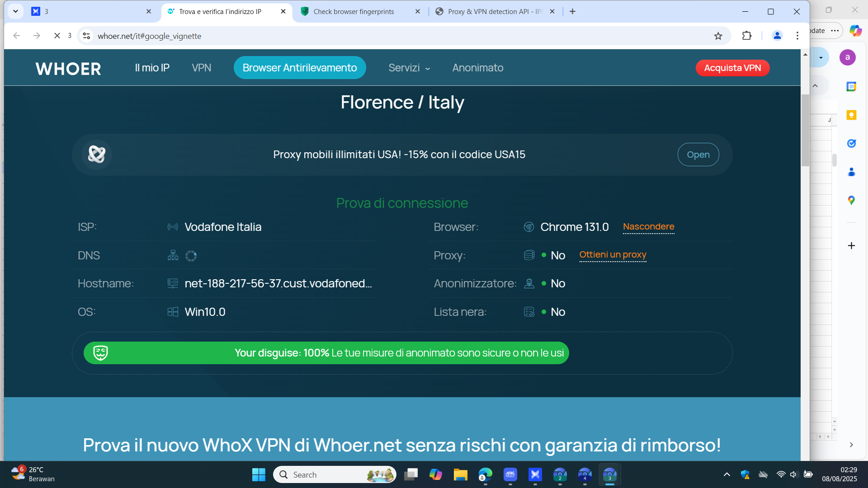Click the site information icon in address bar

click(87, 36)
